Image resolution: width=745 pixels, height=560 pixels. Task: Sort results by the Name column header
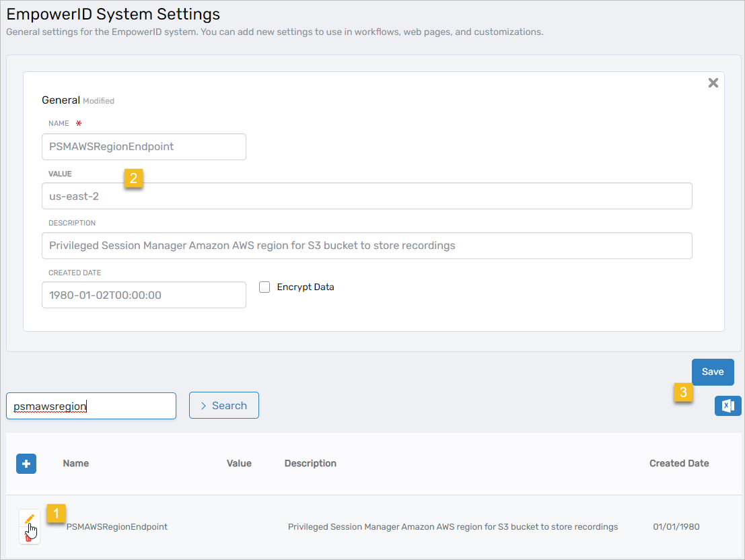pyautogui.click(x=75, y=463)
